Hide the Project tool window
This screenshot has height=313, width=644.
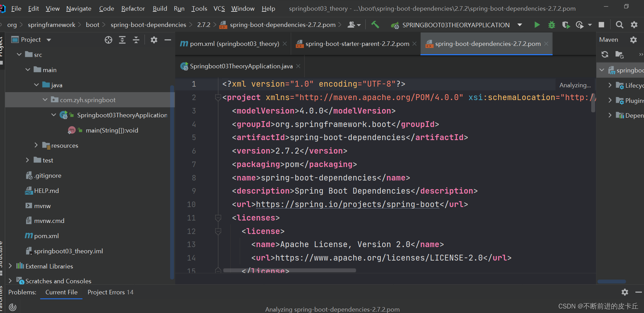pos(168,40)
